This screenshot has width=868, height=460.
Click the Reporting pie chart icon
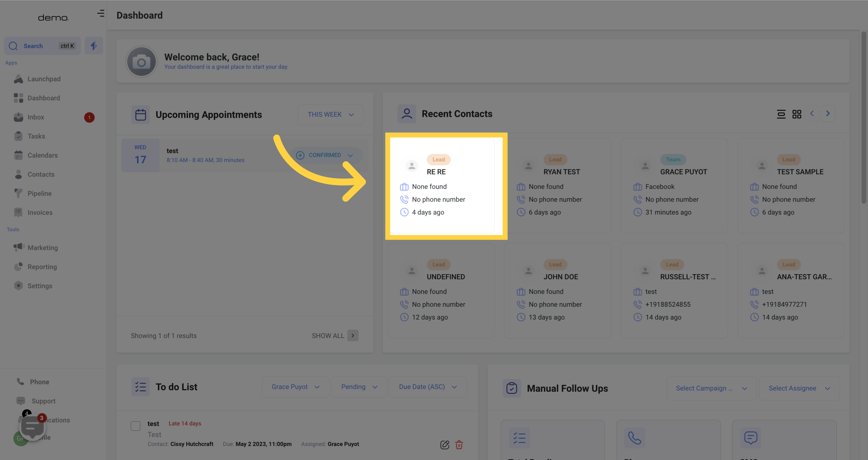pyautogui.click(x=19, y=267)
